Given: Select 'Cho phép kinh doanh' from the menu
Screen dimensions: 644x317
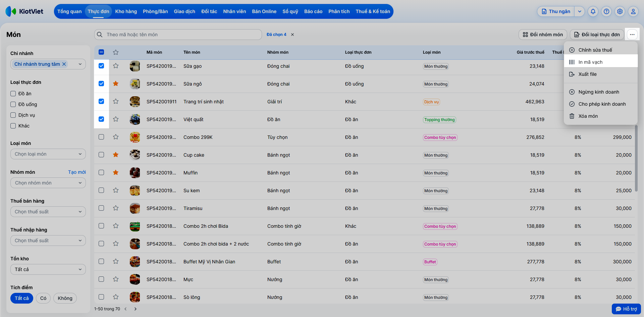Looking at the screenshot, I should pos(600,104).
